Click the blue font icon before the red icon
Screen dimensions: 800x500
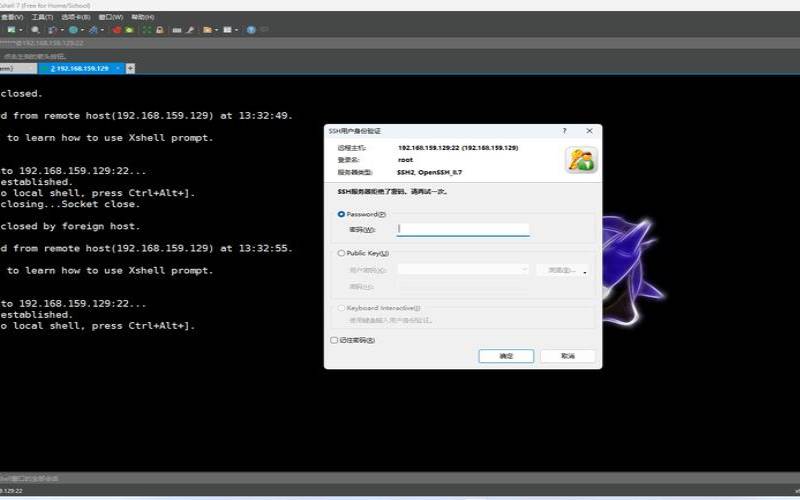point(93,30)
